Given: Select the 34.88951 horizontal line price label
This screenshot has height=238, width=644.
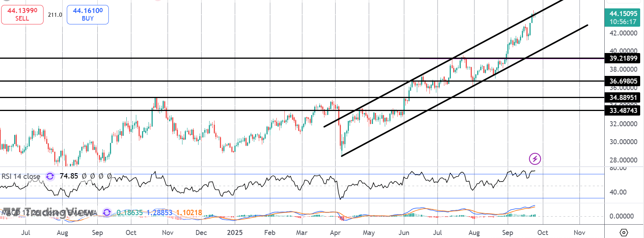Looking at the screenshot, I should (623, 98).
